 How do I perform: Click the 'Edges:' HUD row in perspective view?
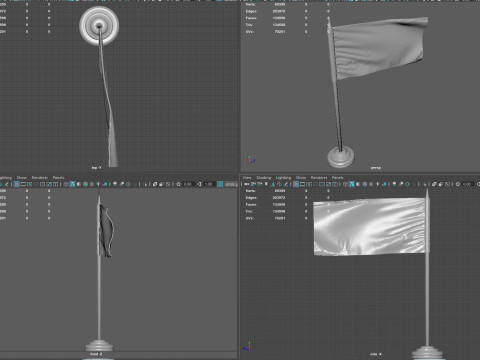[x=287, y=11]
